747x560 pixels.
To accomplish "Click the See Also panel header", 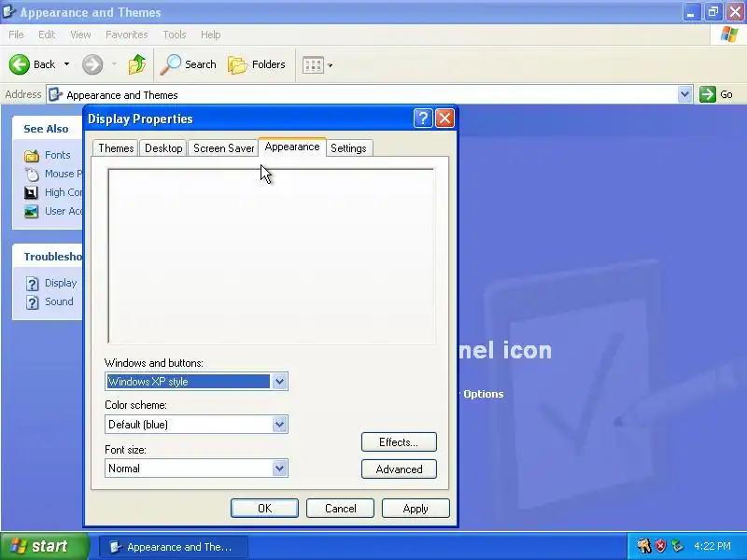I will (x=48, y=129).
